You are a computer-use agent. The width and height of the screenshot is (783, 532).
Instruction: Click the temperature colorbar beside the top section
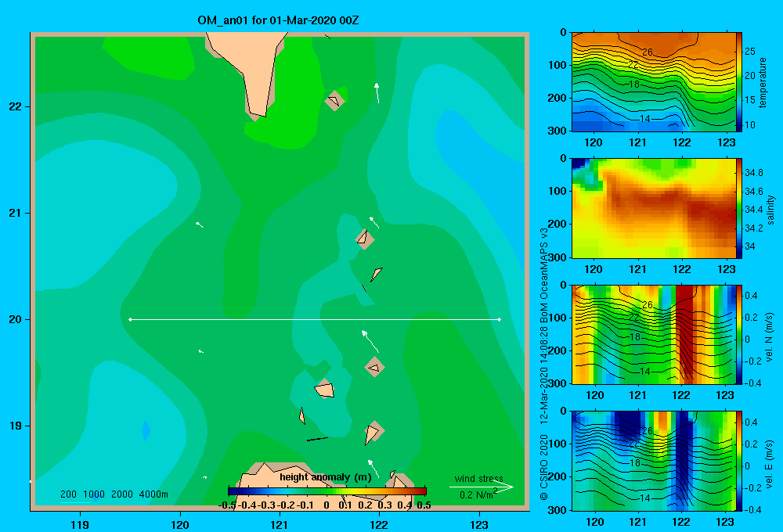point(739,82)
